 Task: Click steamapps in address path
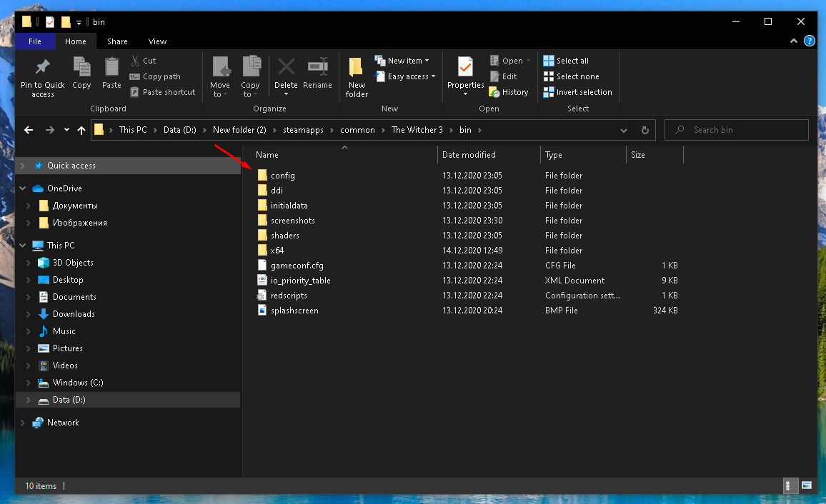[303, 130]
